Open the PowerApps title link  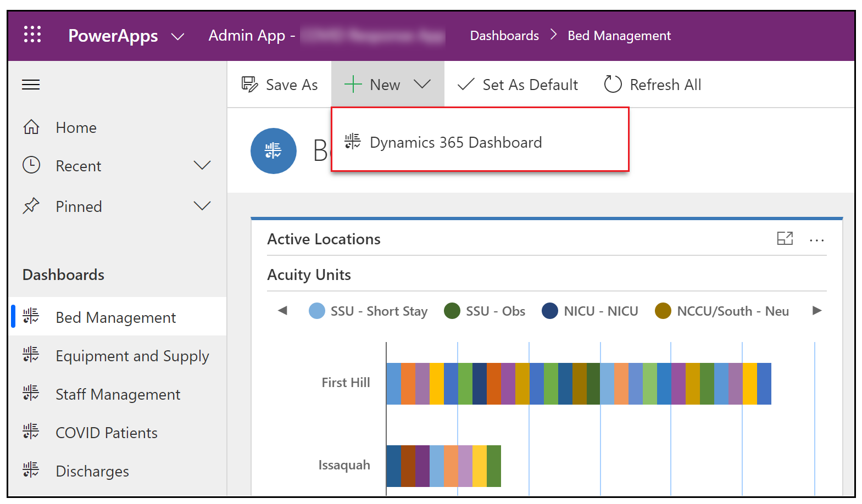[113, 36]
